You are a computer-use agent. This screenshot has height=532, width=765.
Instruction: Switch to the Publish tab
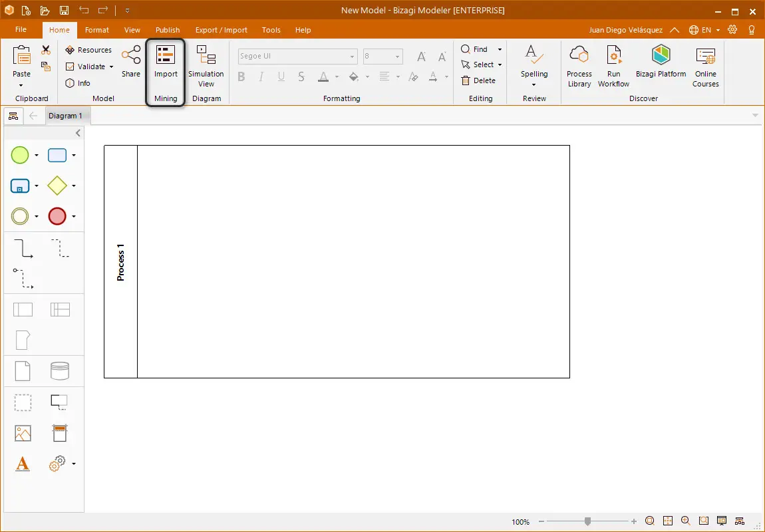(x=168, y=30)
